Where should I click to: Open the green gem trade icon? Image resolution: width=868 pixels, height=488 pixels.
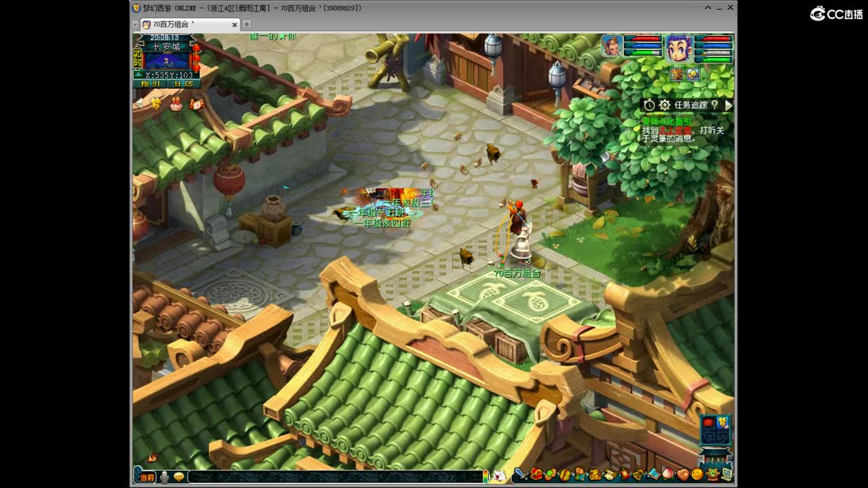(550, 474)
